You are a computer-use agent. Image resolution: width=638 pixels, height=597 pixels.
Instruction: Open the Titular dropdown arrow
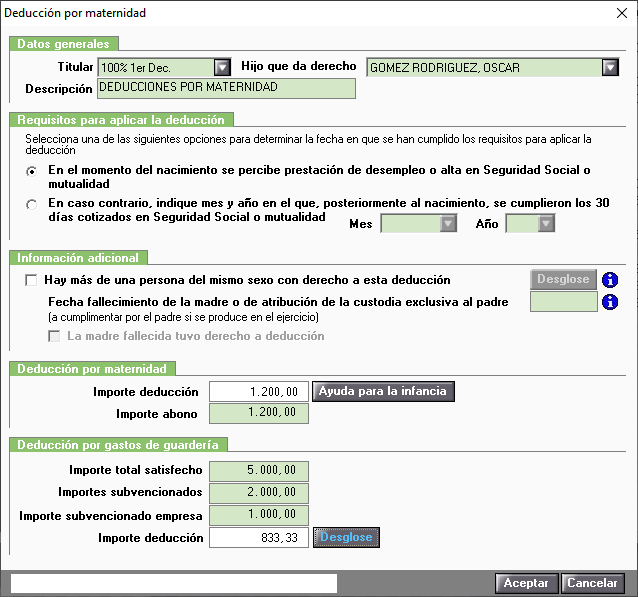(222, 68)
